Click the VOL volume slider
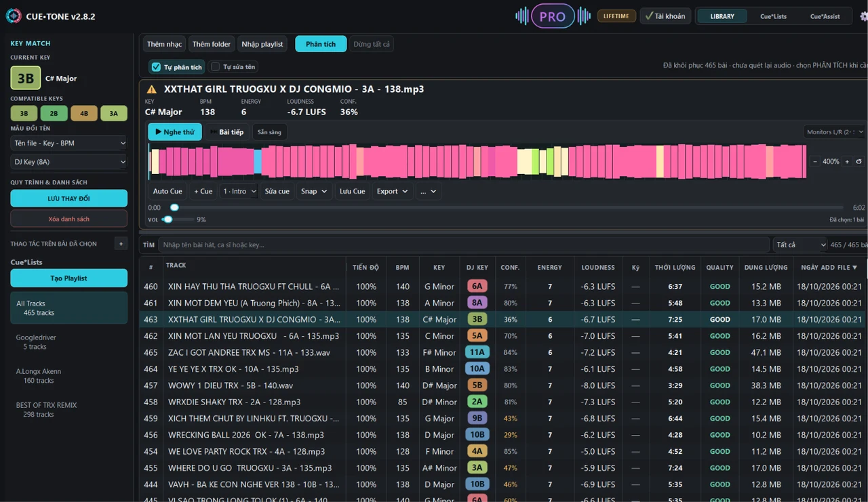 [x=178, y=219]
